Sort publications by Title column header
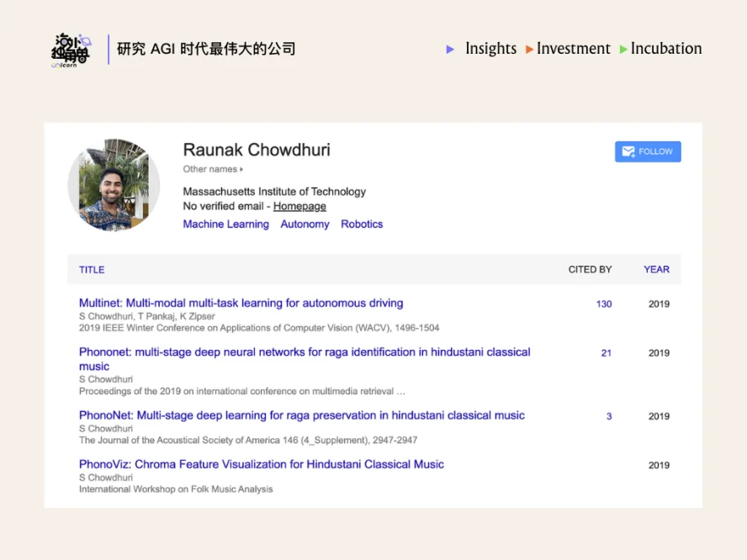747x560 pixels. (92, 270)
